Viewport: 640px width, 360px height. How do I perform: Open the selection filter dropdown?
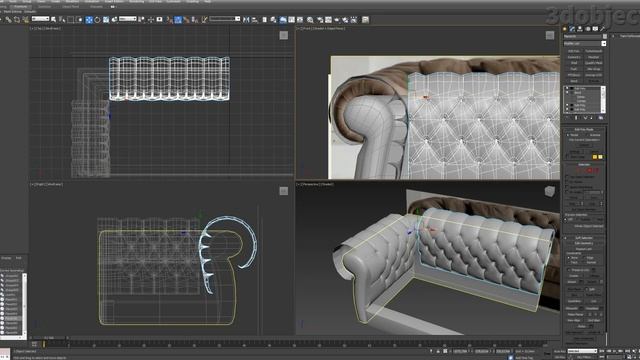(40, 19)
